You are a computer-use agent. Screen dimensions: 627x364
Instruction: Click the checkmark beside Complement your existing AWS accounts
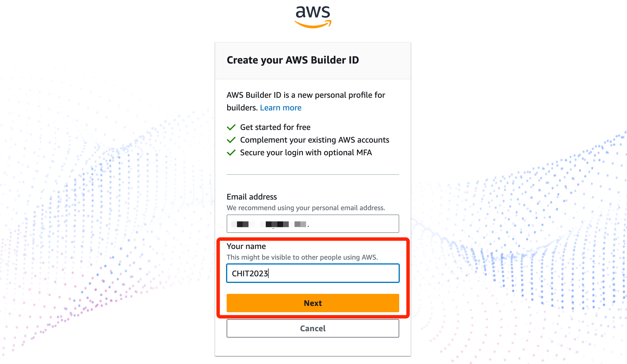click(x=231, y=140)
